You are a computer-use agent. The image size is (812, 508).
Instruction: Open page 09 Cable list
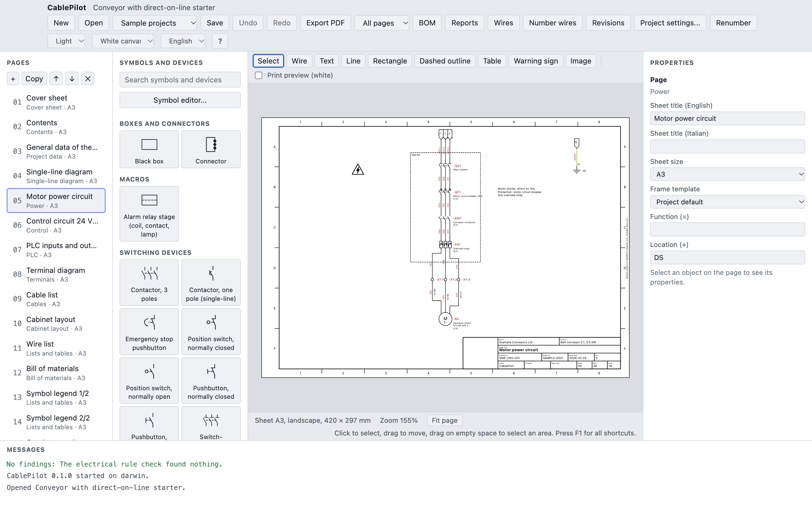(x=56, y=299)
